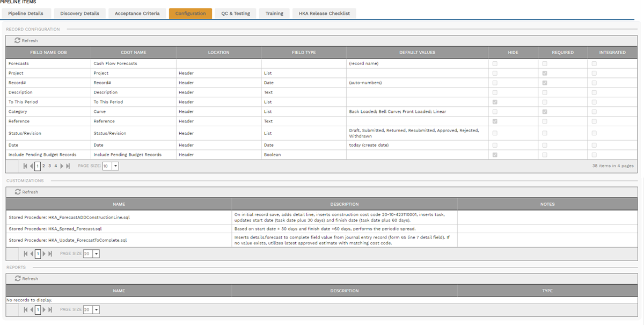Go to page 4 of Record Configuration

tap(55, 166)
